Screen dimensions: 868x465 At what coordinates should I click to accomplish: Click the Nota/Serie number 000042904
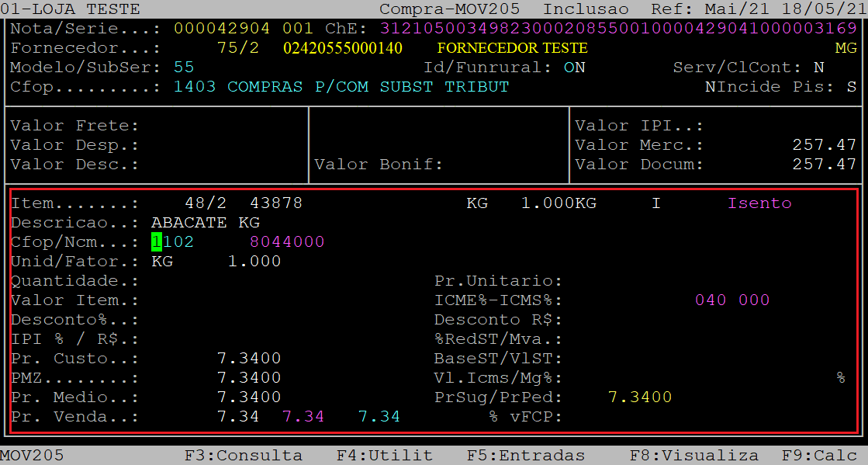(222, 29)
